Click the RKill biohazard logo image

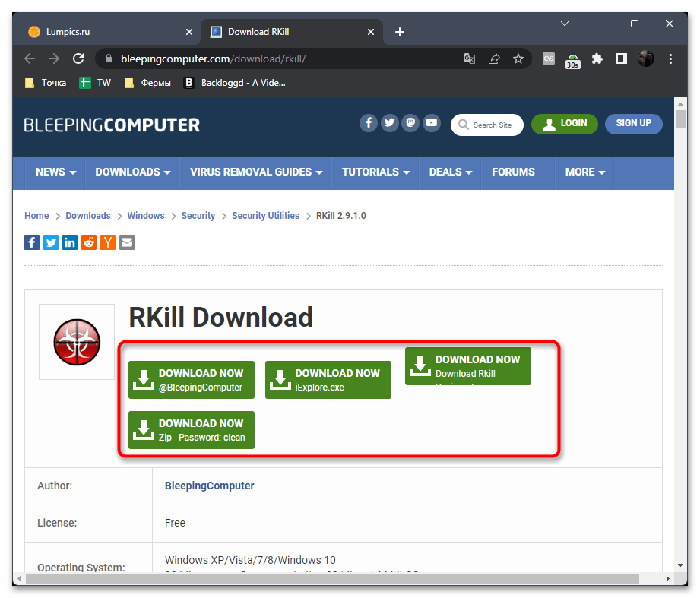[77, 342]
